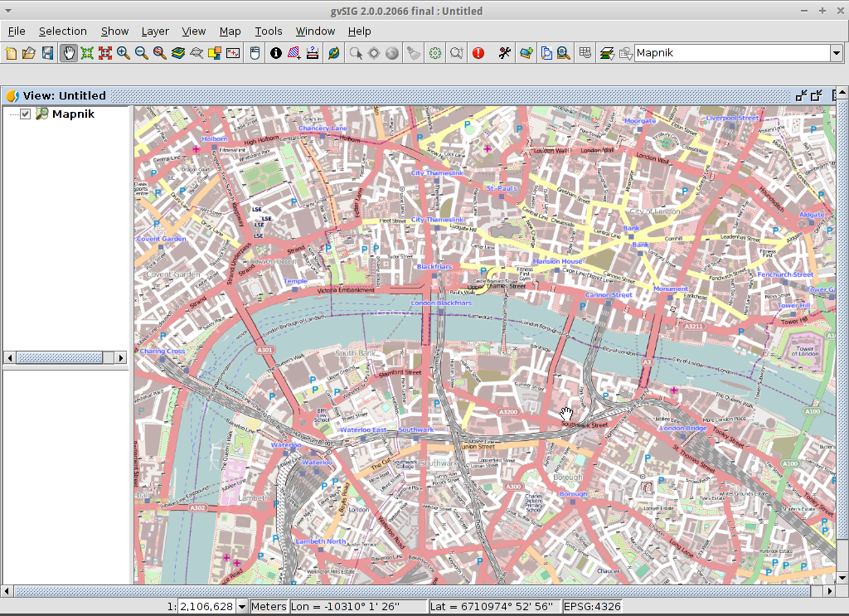Viewport: 849px width, 616px height.
Task: Click the legend panel scrollbar left arrow
Action: [10, 357]
